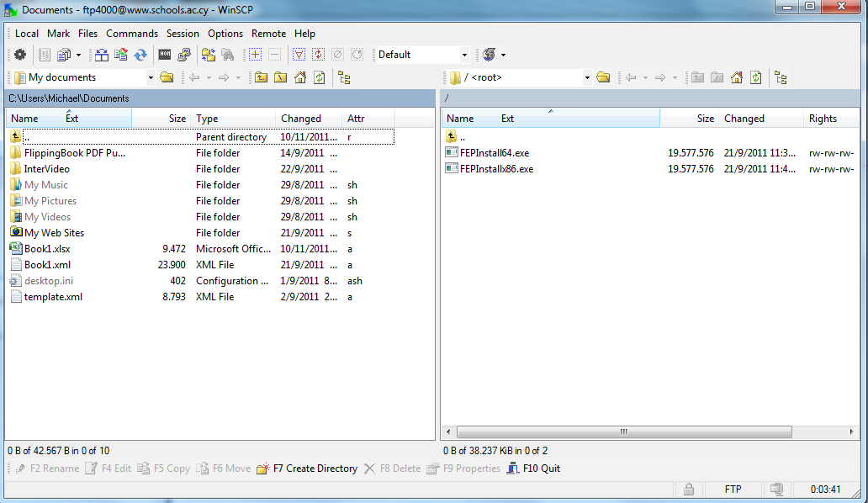
Task: Toggle the remote directory tree icon
Action: tap(781, 77)
